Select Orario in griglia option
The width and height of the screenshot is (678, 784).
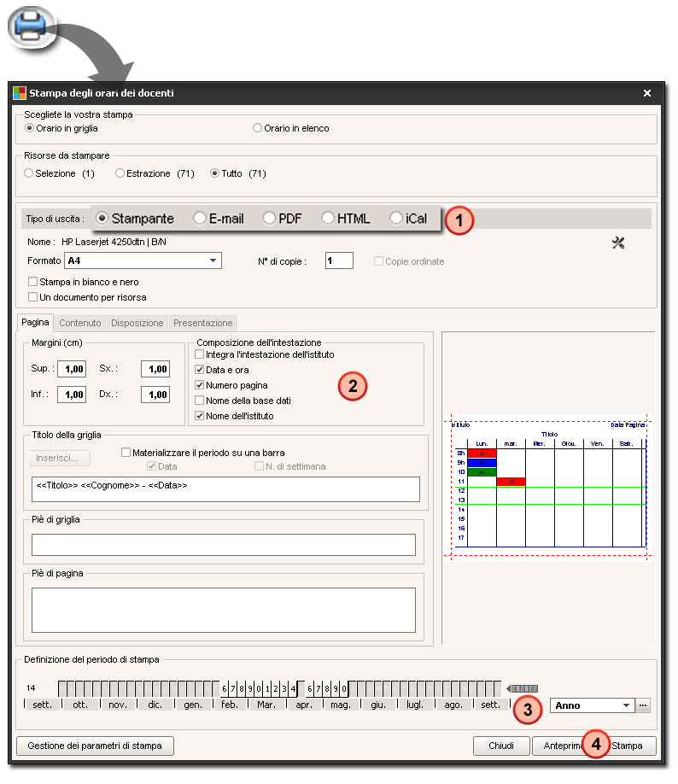[x=62, y=128]
